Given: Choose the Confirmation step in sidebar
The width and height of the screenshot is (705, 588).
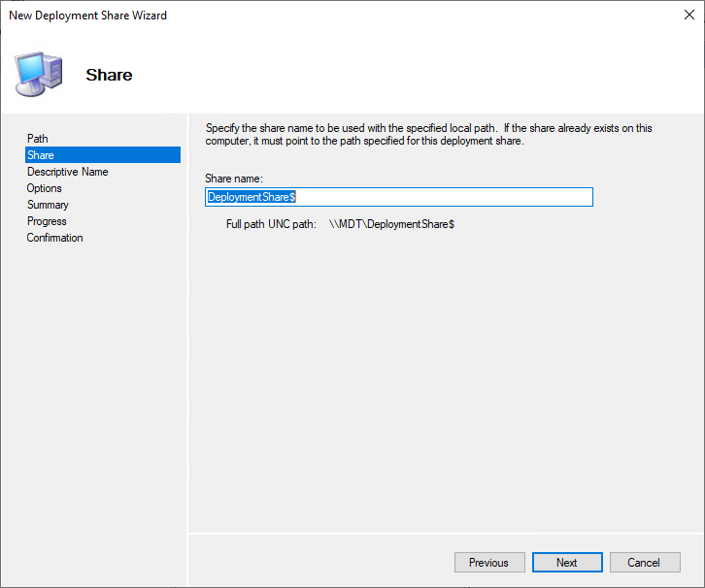Looking at the screenshot, I should [x=55, y=238].
